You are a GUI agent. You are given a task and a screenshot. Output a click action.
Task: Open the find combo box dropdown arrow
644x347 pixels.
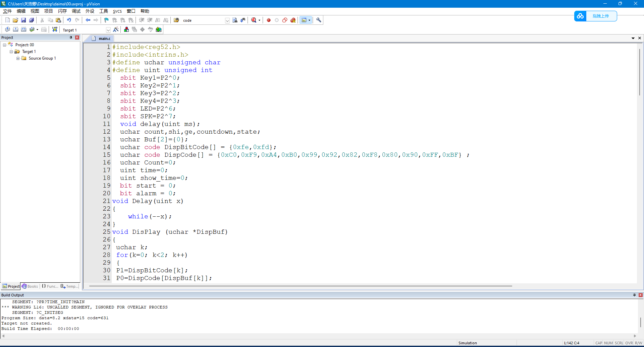tap(227, 20)
